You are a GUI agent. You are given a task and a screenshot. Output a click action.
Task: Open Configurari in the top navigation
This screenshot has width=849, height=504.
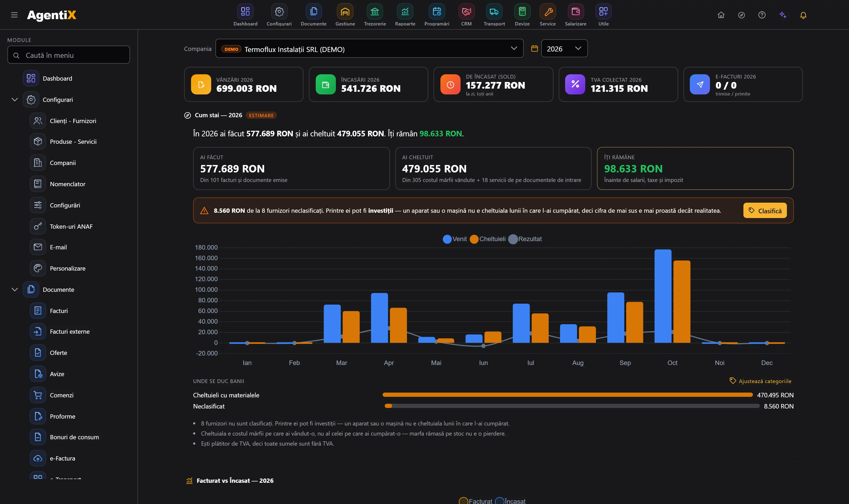pyautogui.click(x=279, y=15)
